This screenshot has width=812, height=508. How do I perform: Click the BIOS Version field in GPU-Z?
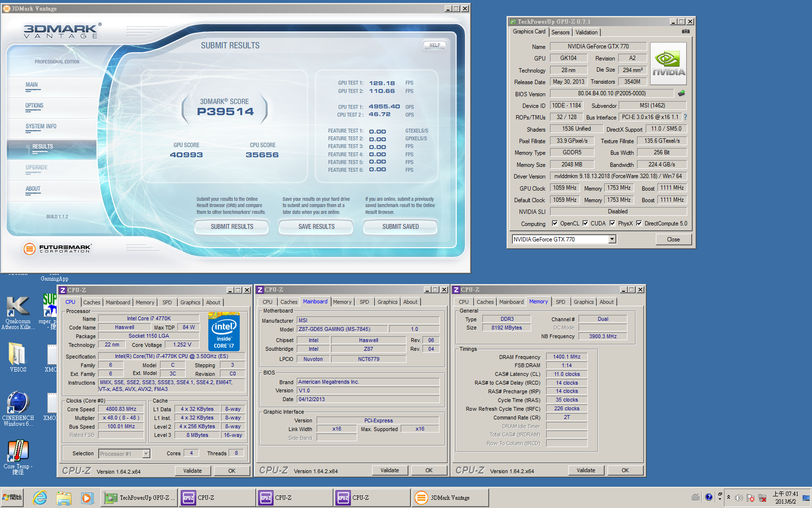611,93
